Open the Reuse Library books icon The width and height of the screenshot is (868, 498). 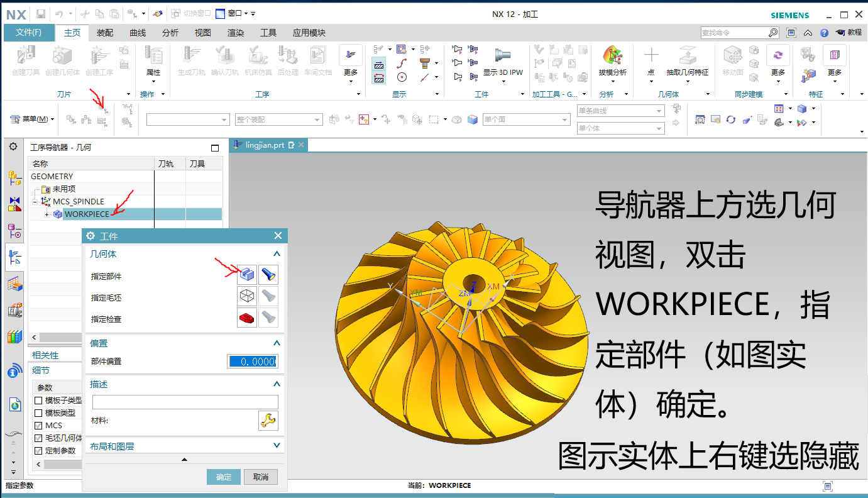(14, 336)
